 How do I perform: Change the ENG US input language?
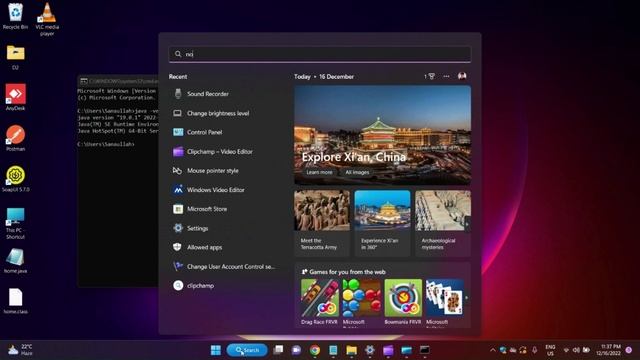(x=550, y=350)
